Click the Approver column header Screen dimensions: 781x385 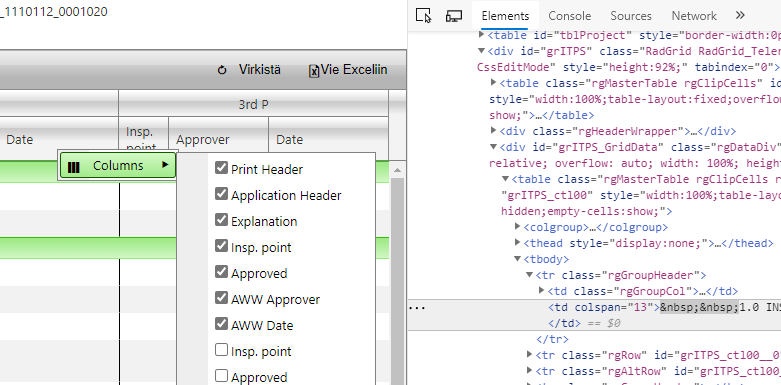[x=218, y=139]
